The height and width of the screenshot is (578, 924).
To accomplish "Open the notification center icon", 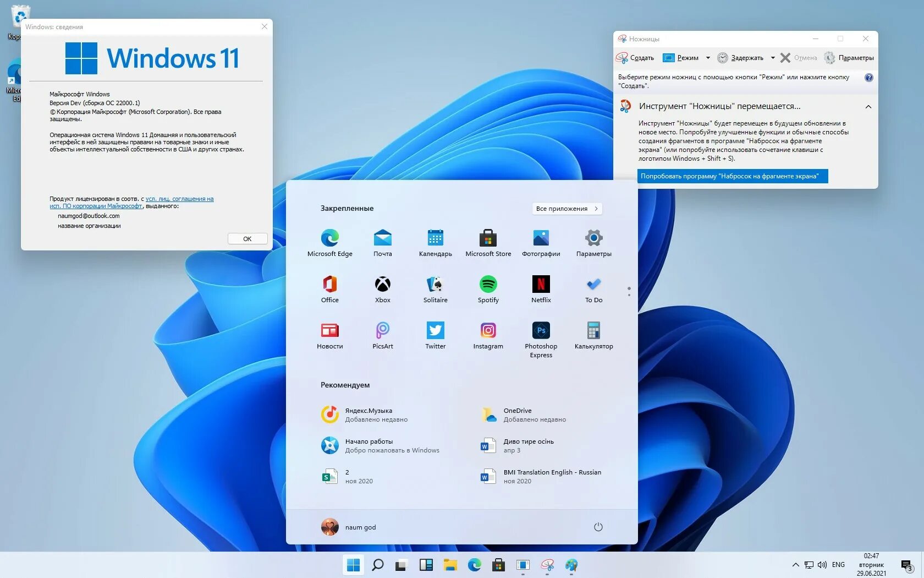I will pos(908,565).
